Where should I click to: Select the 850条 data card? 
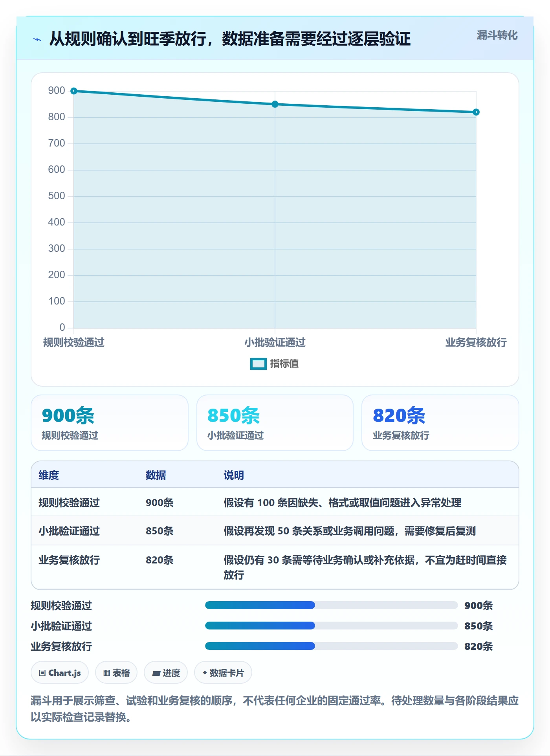click(x=275, y=423)
